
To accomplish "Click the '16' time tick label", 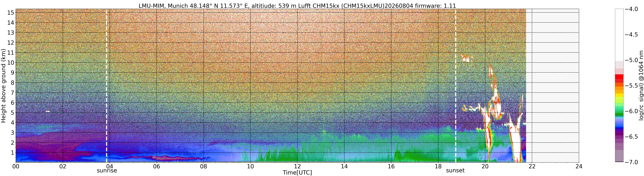I will click(x=391, y=166).
